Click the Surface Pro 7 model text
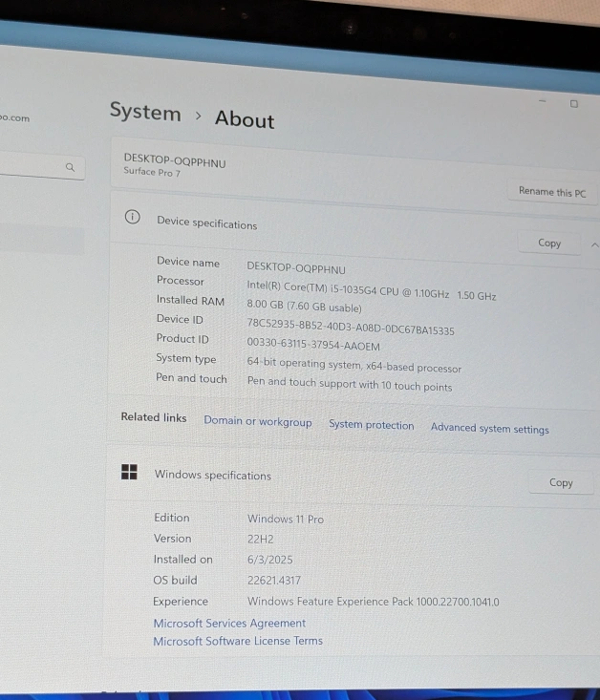The image size is (600, 700). click(152, 172)
